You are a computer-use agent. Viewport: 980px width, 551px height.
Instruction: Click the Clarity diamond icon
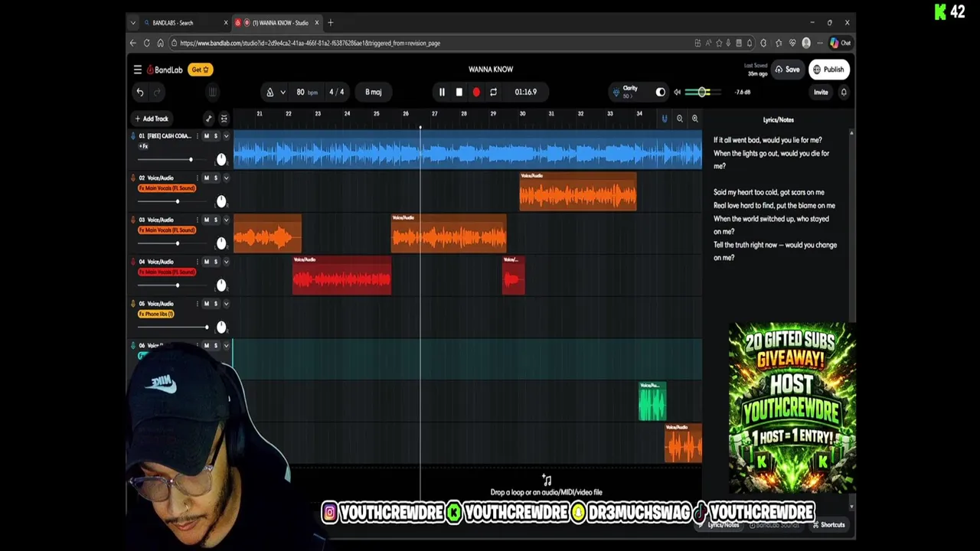click(616, 92)
